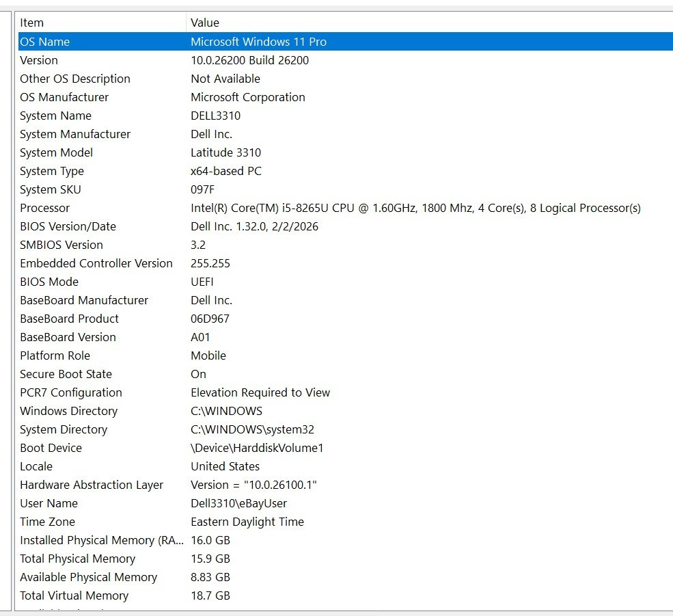Click the 3.2 SMBIOS value
The width and height of the screenshot is (673, 616).
click(198, 245)
